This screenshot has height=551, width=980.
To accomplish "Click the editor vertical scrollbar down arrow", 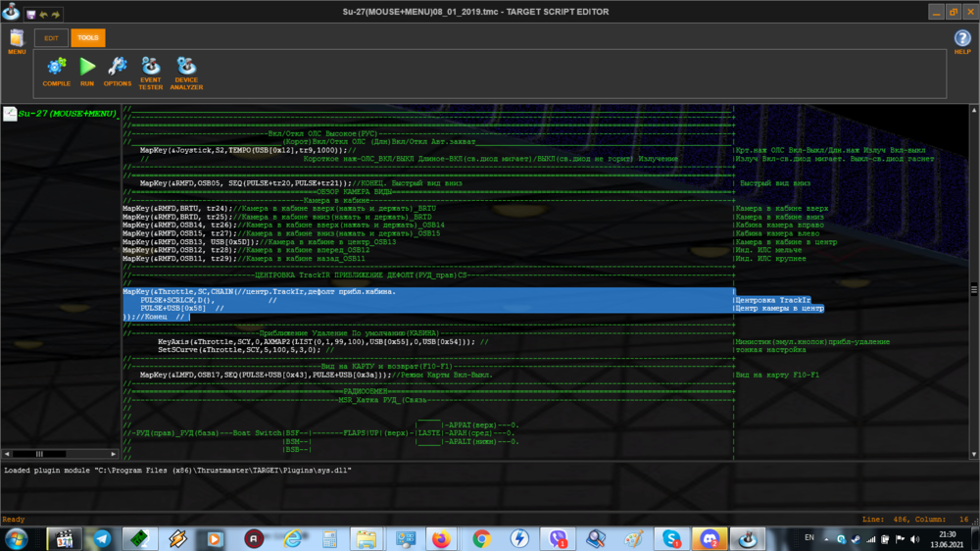I will 974,455.
